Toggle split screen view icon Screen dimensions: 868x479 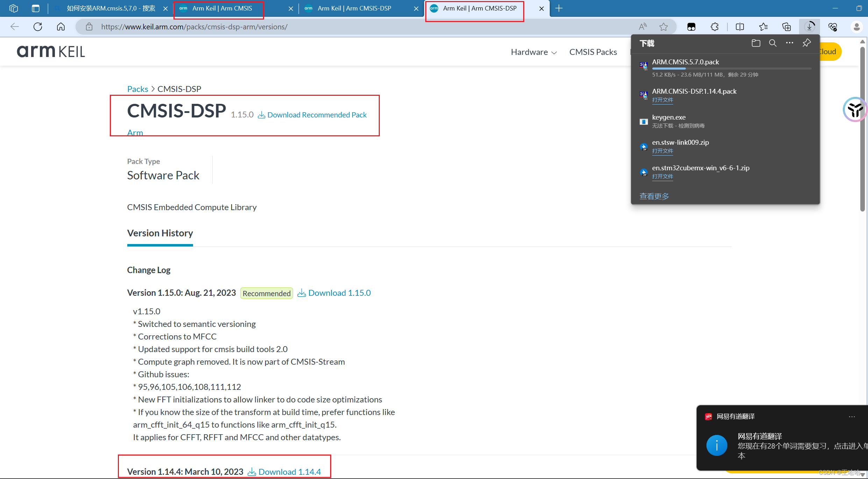click(x=740, y=27)
